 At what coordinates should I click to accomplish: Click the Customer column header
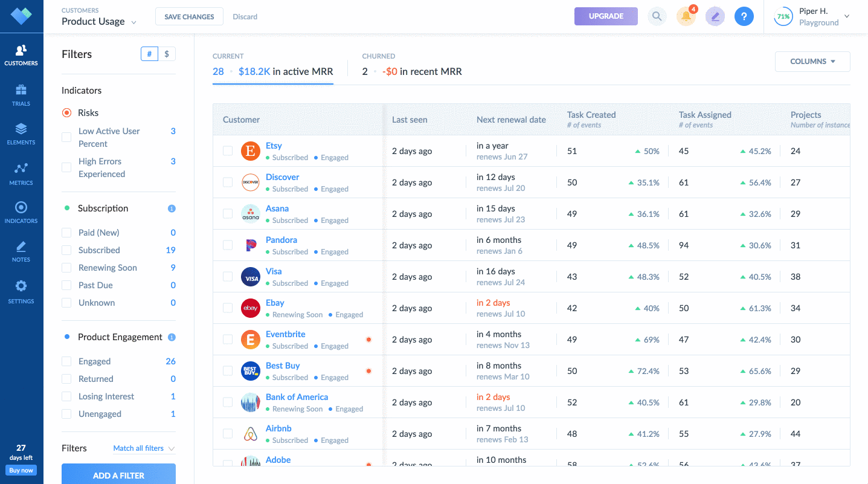(241, 120)
